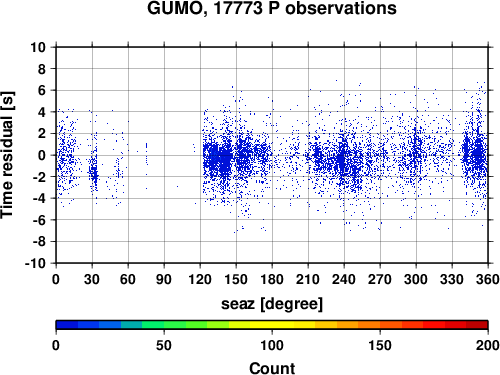This screenshot has width=500, height=375.
Task: Click the colorbar tick label 50
Action: pos(164,345)
